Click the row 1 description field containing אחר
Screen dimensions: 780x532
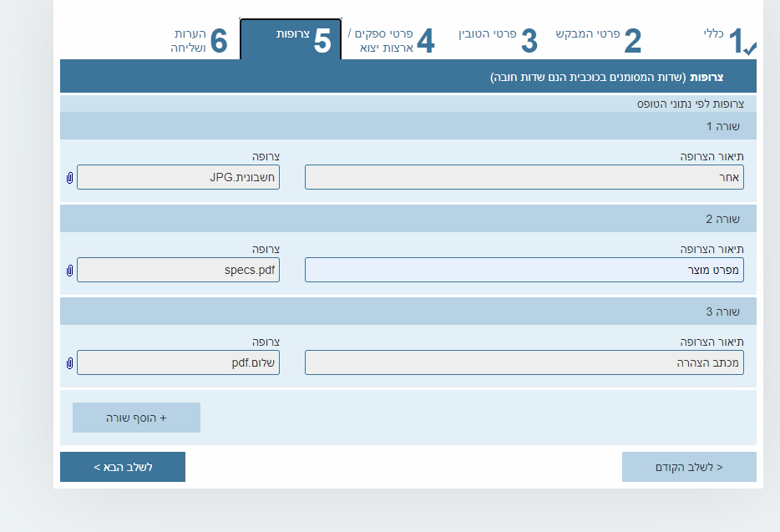click(x=524, y=178)
